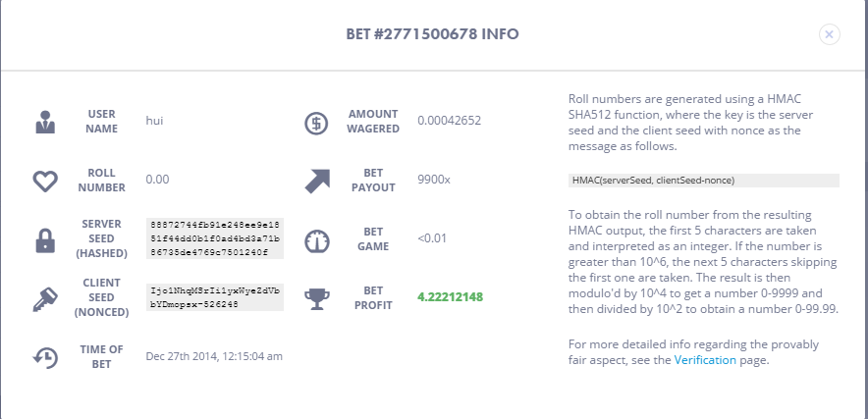Click the key client seed icon
Viewport: 868px width, 419px height.
click(x=45, y=299)
